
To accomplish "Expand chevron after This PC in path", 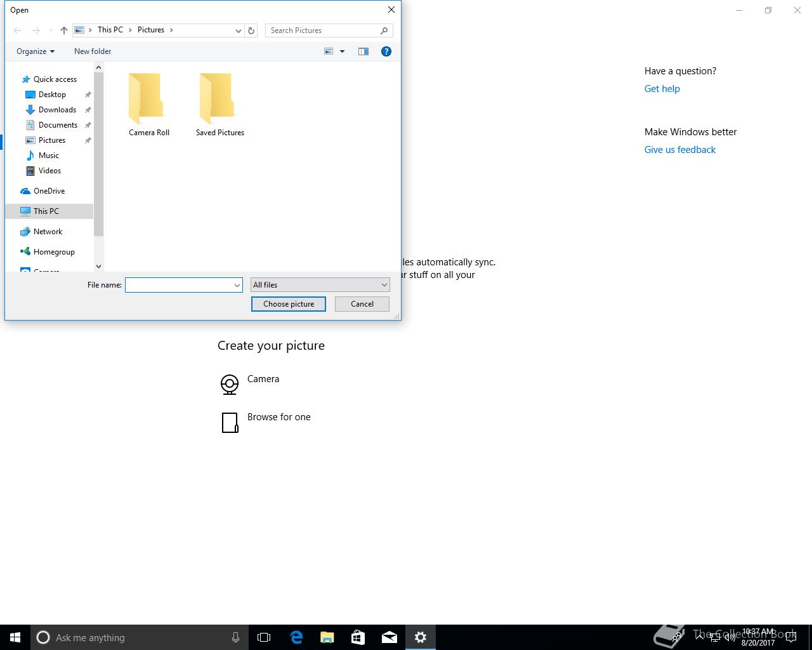I will (130, 30).
